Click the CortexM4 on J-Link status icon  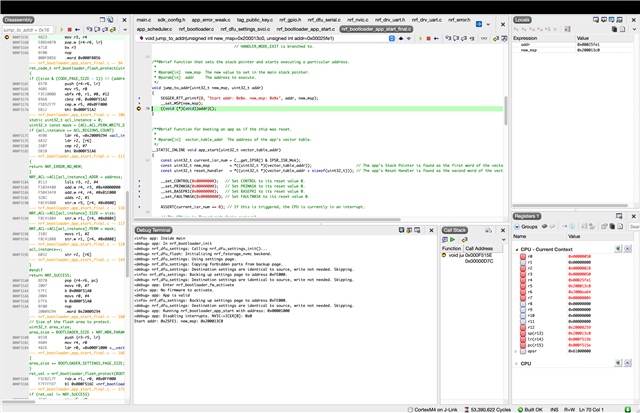[x=410, y=409]
